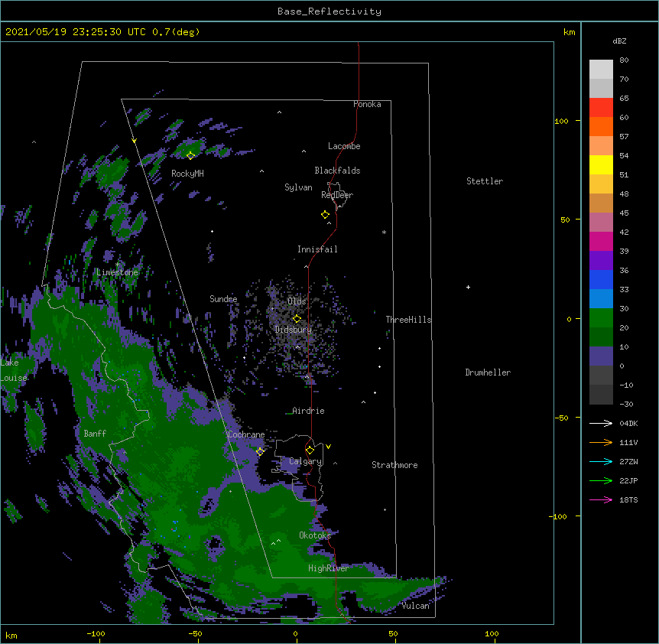This screenshot has height=644, width=659.
Task: Click the green 22JP legend arrow
Action: click(x=601, y=480)
